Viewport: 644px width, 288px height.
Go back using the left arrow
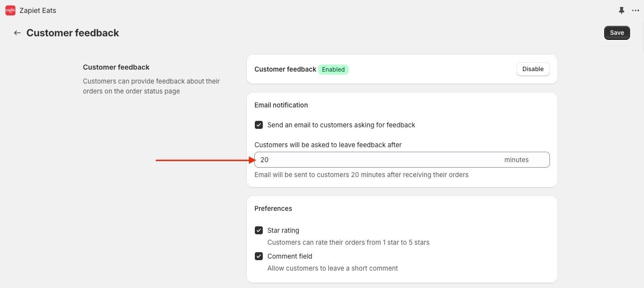(x=17, y=33)
